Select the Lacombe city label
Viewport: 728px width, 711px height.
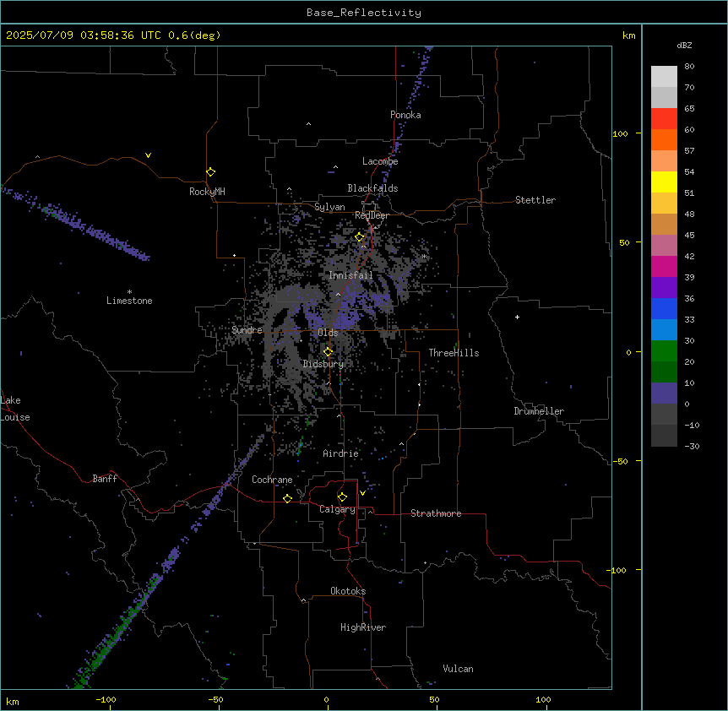(380, 161)
